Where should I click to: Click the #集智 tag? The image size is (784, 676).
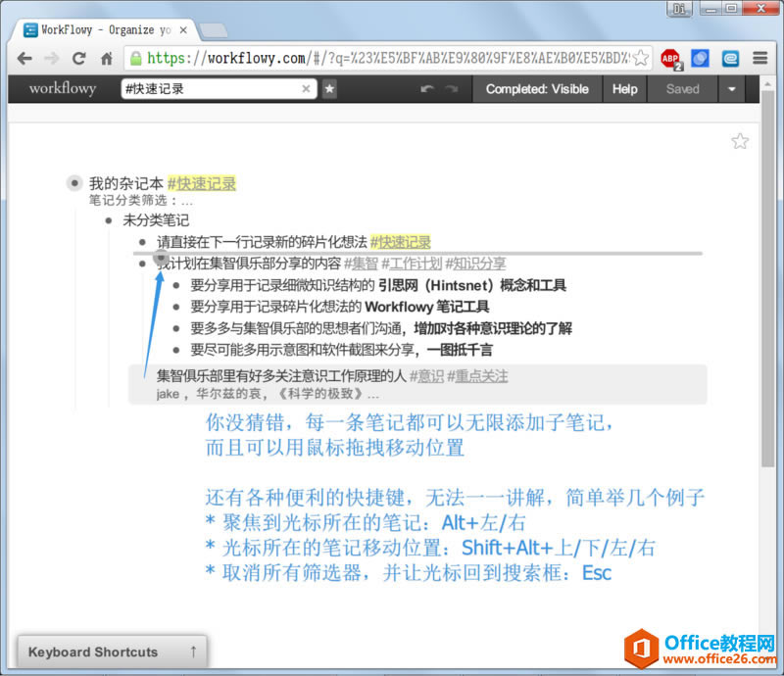click(361, 264)
